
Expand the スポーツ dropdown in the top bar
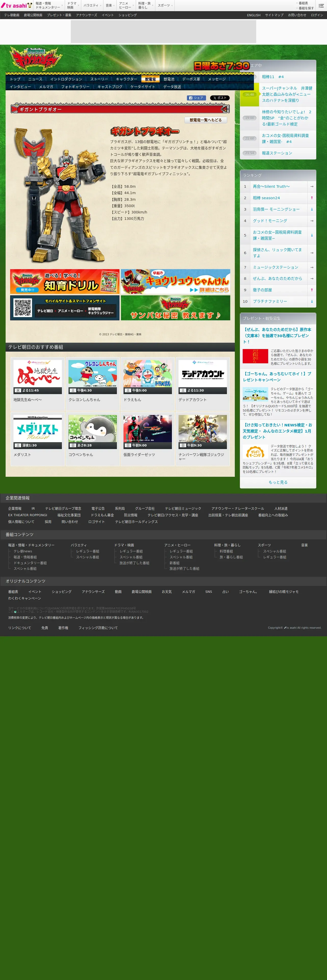click(x=165, y=5)
